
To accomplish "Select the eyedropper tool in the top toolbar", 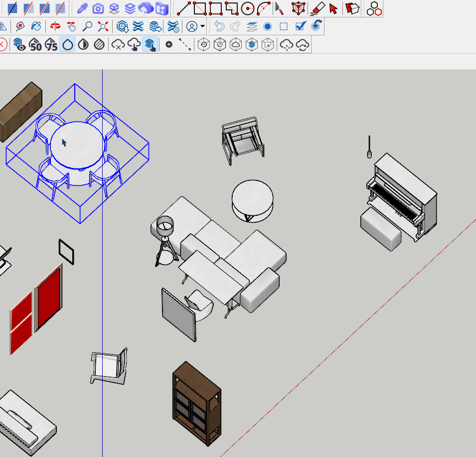I will click(82, 8).
